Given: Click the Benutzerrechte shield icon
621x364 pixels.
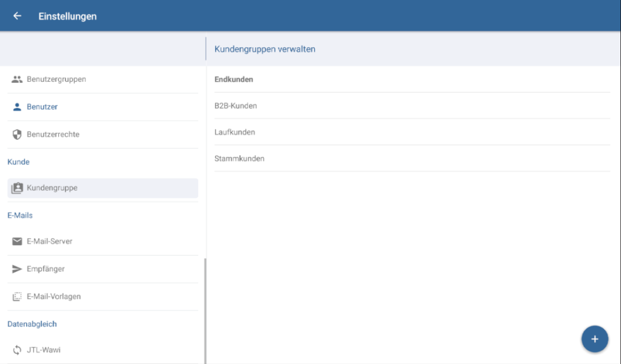Looking at the screenshot, I should tap(17, 134).
